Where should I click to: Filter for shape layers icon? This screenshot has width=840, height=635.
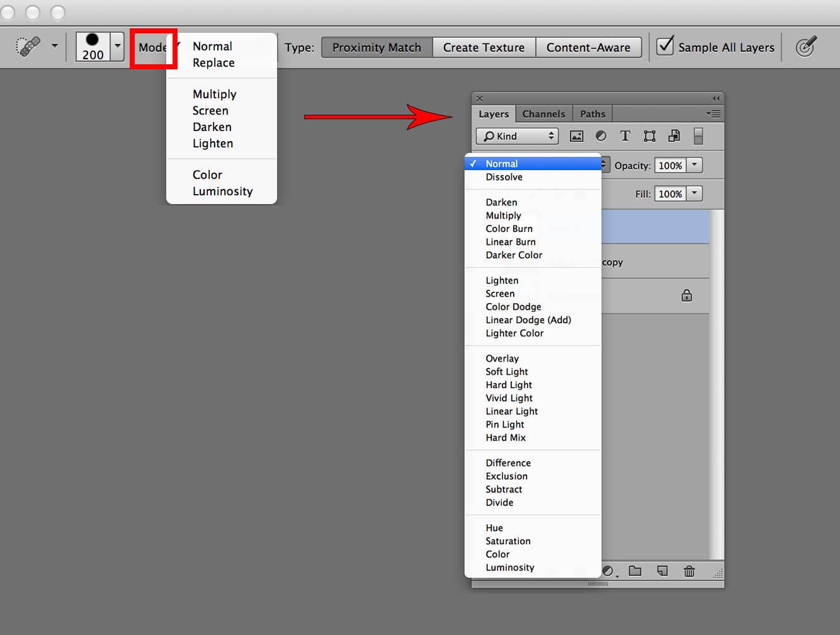click(x=649, y=136)
